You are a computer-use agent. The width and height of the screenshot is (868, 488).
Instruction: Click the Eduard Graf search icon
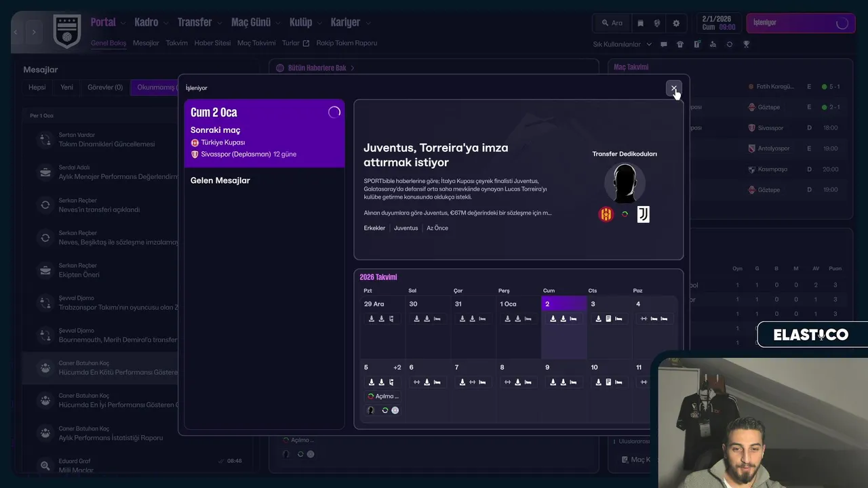(45, 466)
